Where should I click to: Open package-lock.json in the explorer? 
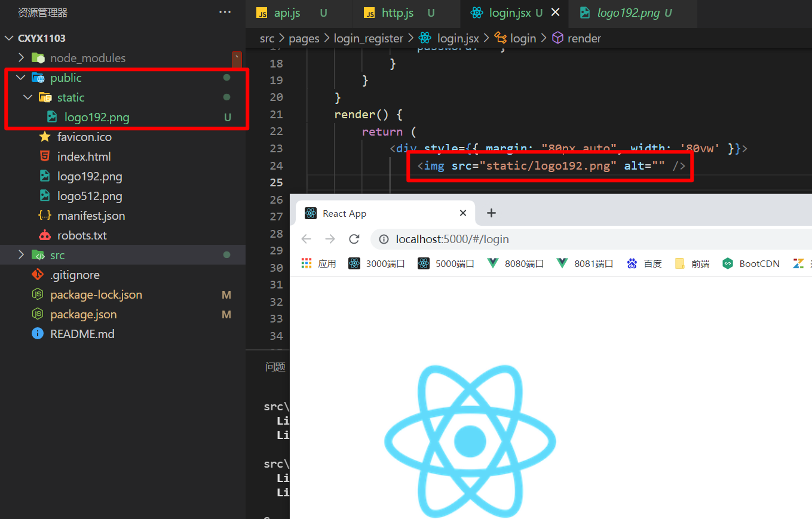(96, 294)
